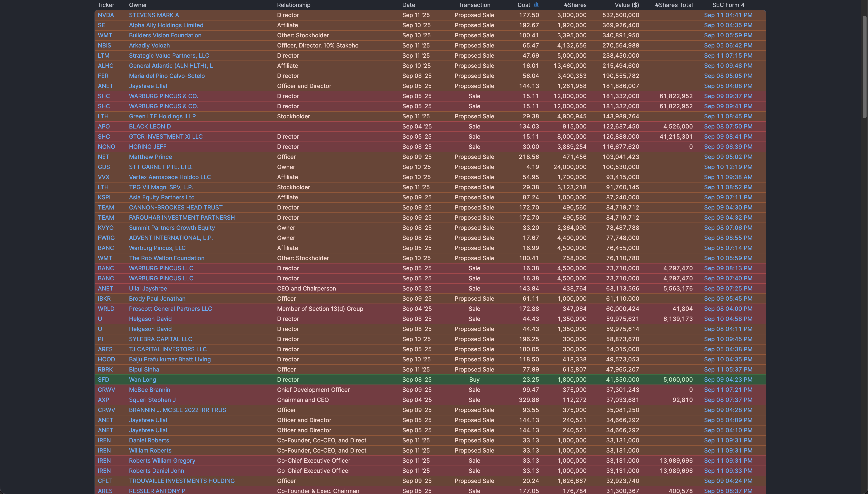The image size is (868, 494).
Task: Open the NCNO ticker link
Action: point(106,147)
